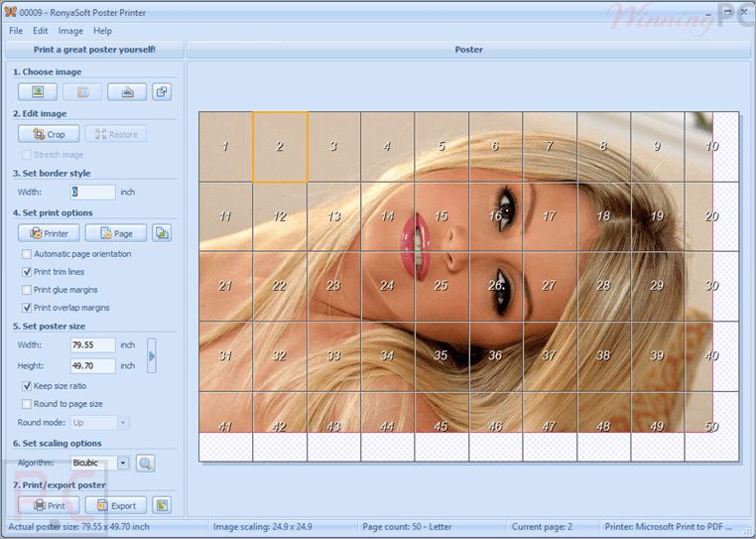756x539 pixels.
Task: Expand the poster size side arrow
Action: tap(152, 355)
